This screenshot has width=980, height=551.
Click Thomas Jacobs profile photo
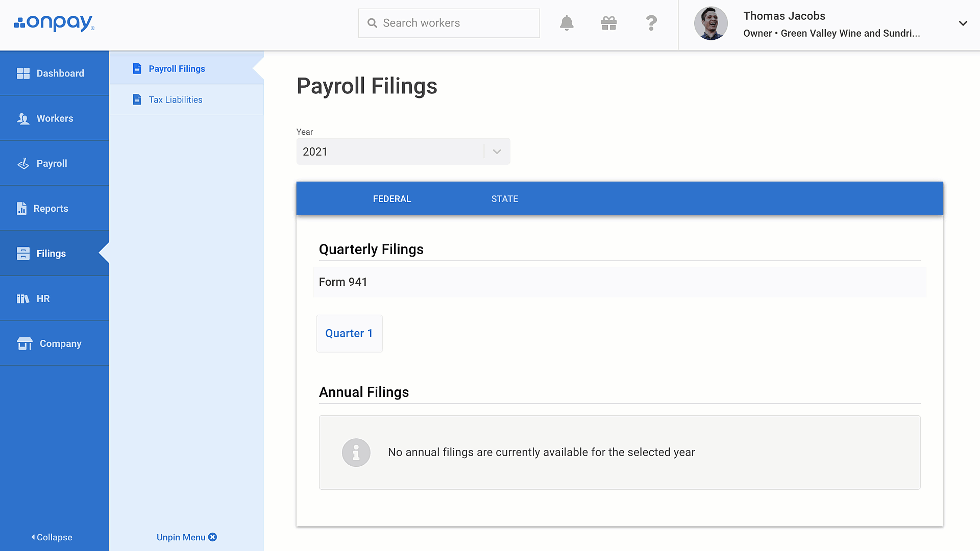(x=711, y=23)
